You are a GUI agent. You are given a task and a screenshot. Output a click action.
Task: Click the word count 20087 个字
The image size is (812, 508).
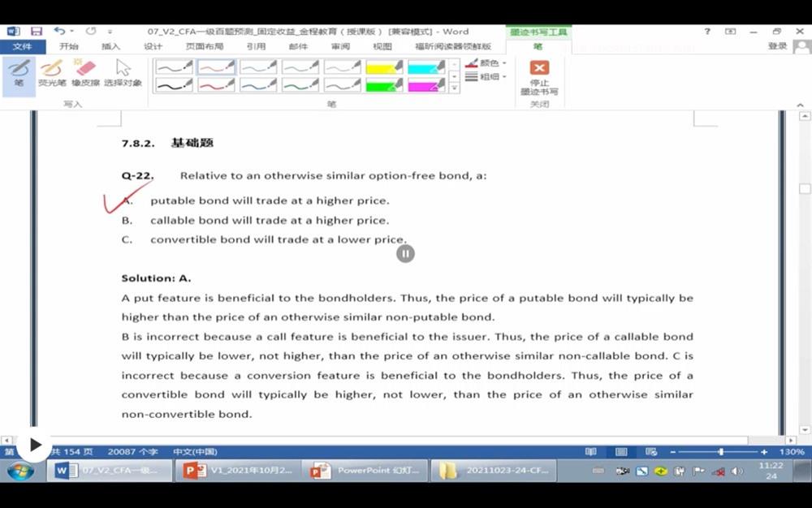pyautogui.click(x=132, y=452)
